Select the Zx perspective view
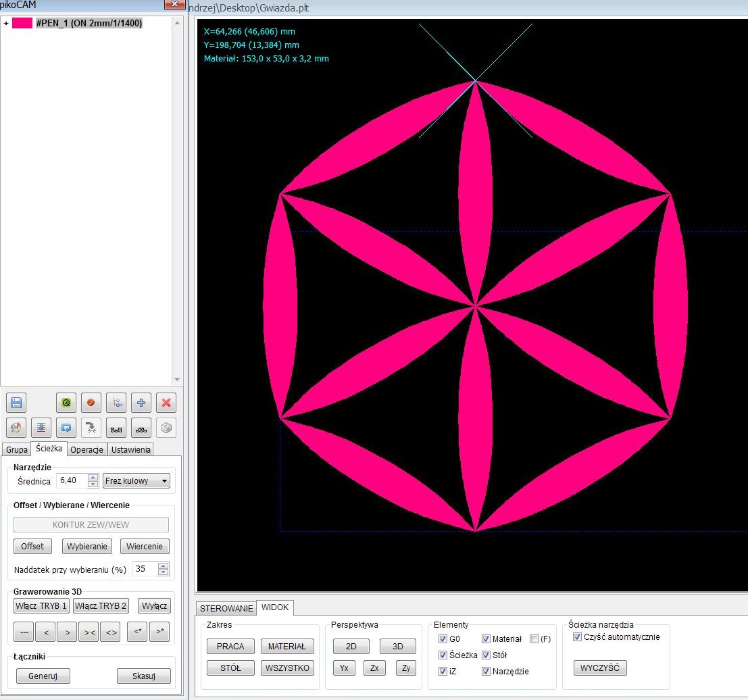 pos(374,668)
